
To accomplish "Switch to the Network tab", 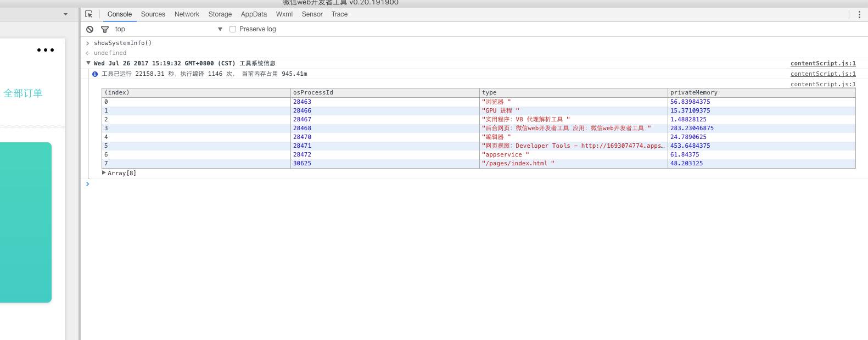I will click(187, 14).
